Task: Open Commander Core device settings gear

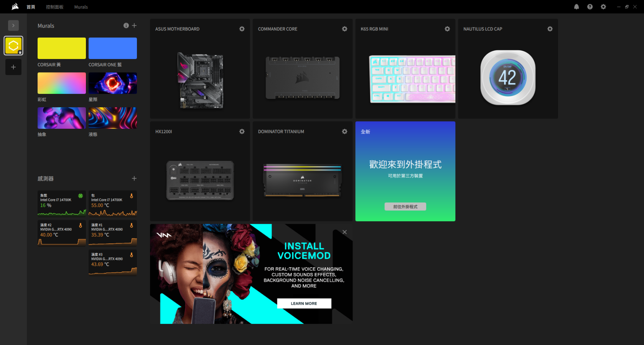Action: pos(344,29)
